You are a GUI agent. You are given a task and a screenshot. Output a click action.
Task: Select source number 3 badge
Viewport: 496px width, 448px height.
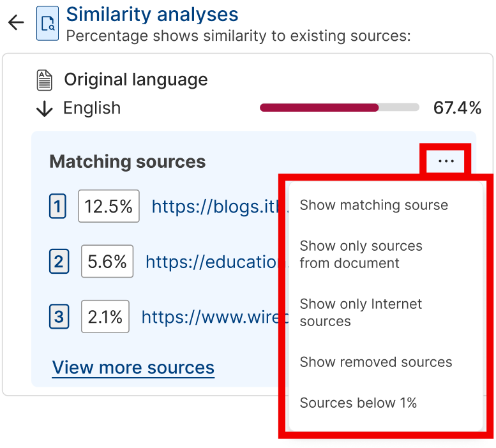pyautogui.click(x=59, y=317)
